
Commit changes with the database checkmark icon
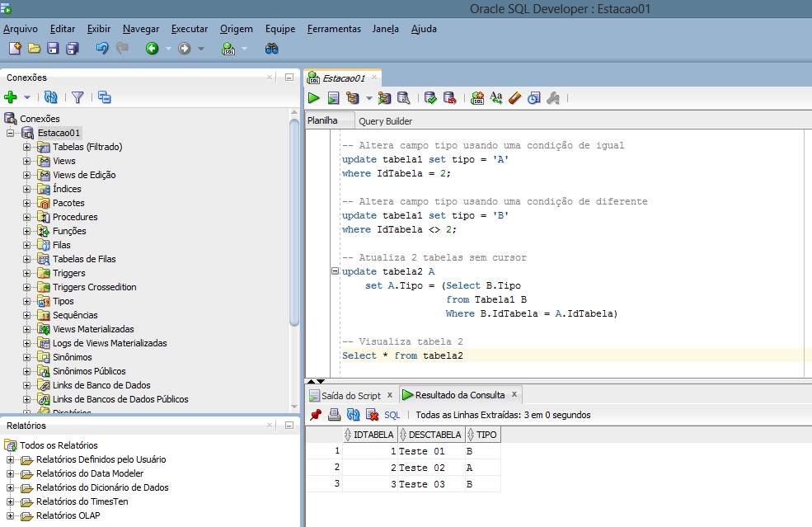pyautogui.click(x=430, y=98)
